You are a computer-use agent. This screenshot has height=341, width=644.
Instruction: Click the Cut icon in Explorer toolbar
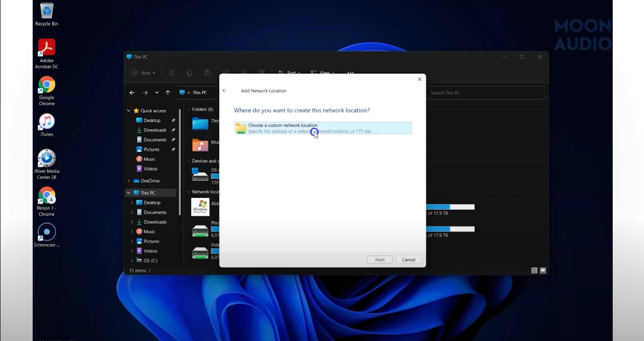click(171, 73)
